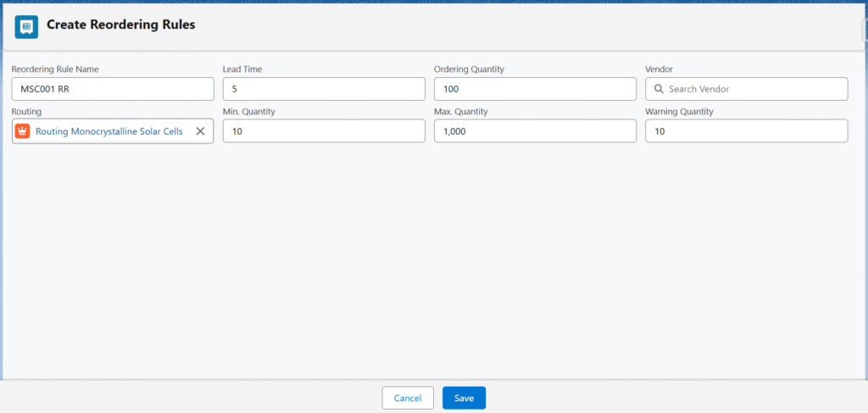868x413 pixels.
Task: Click the Lead Time label text
Action: [242, 69]
